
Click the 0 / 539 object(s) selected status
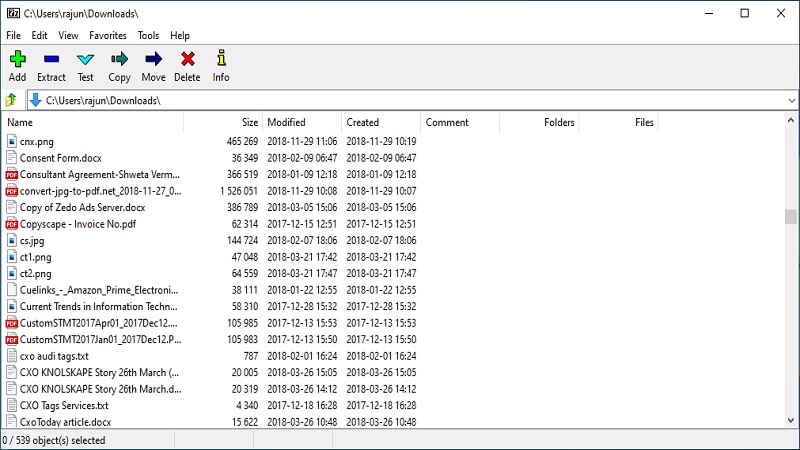tap(54, 440)
